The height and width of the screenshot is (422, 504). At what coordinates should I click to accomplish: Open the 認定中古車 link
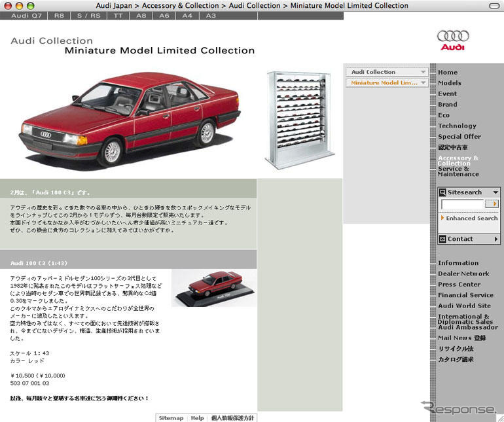point(452,147)
